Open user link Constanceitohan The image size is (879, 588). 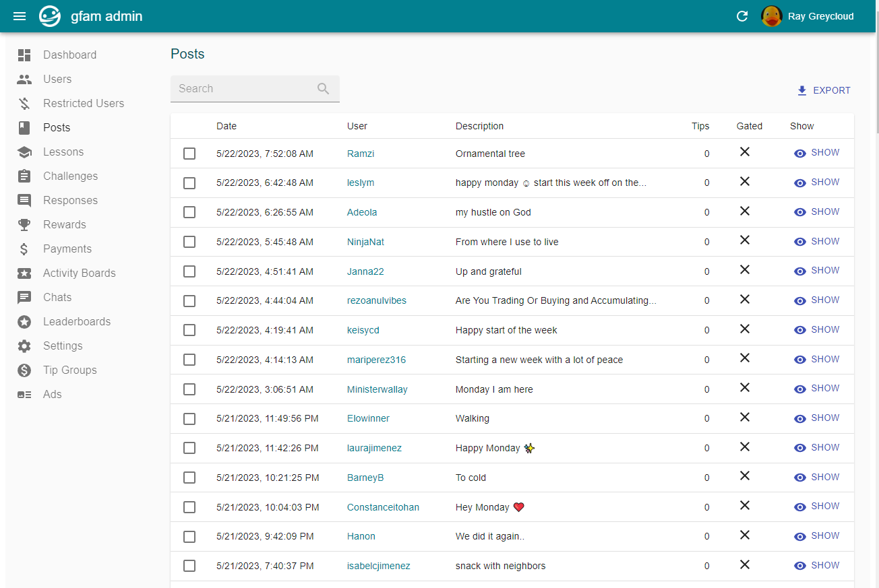(383, 507)
